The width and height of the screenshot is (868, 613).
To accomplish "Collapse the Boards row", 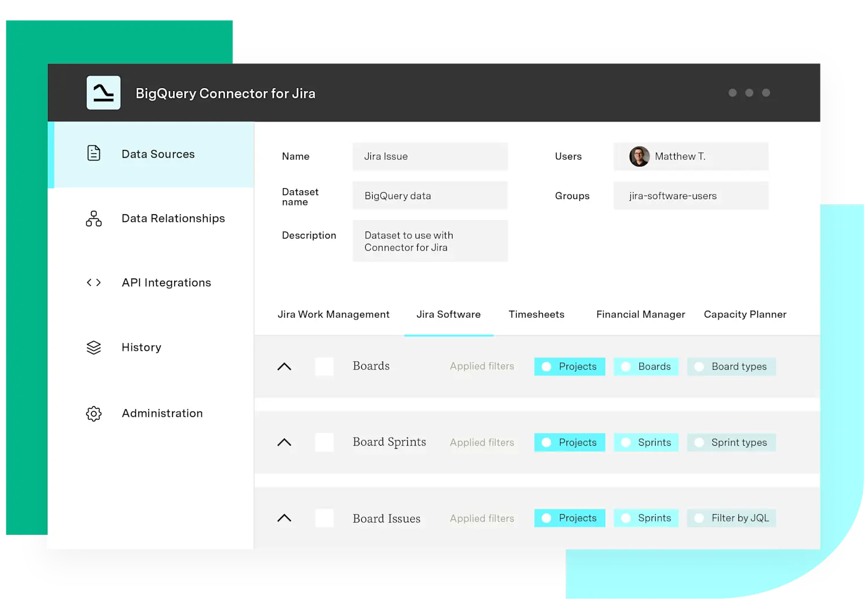I will click(284, 366).
